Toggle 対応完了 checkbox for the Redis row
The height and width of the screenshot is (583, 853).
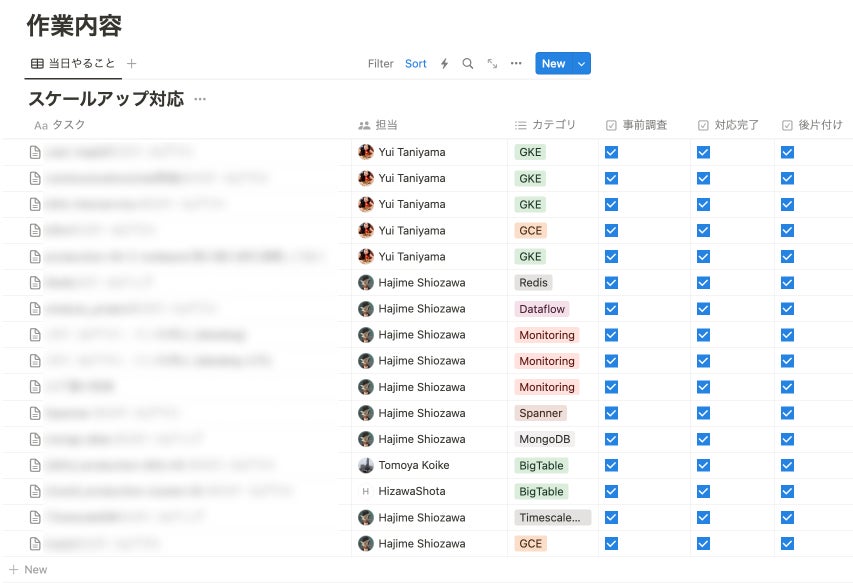[x=703, y=283]
